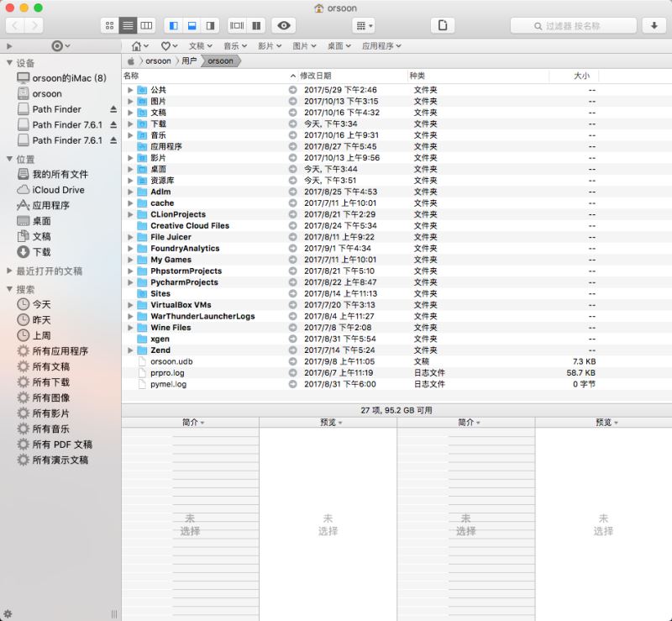This screenshot has height=621, width=672.
Task: Open 文稿 menu in bookmarks bar
Action: (x=200, y=46)
